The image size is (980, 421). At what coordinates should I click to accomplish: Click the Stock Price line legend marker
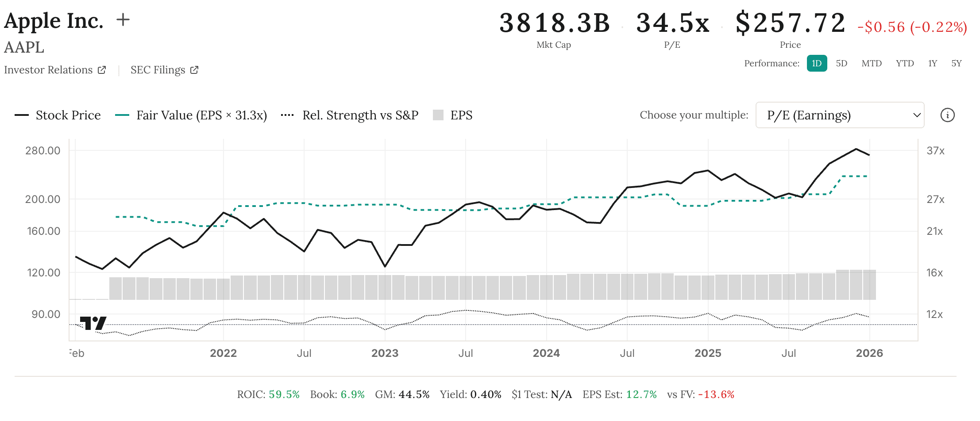(22, 115)
